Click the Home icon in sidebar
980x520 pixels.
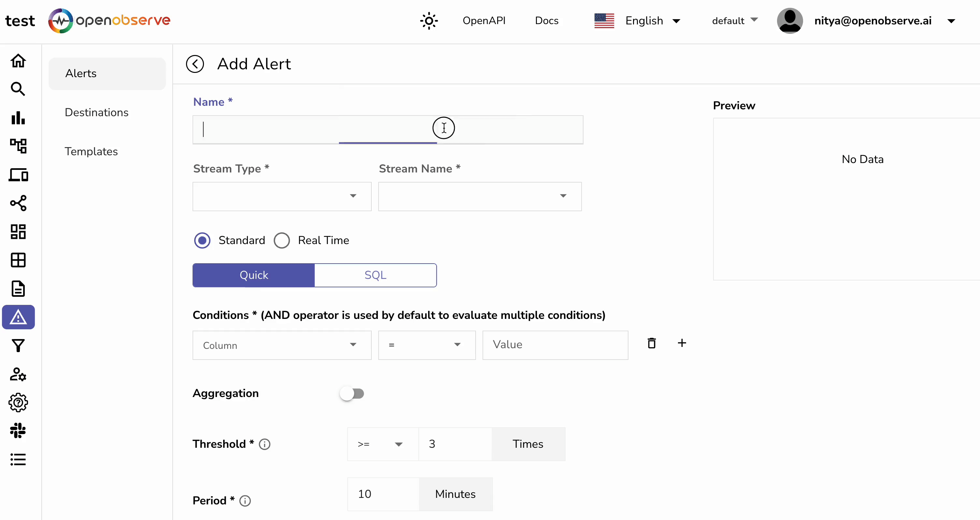[18, 60]
